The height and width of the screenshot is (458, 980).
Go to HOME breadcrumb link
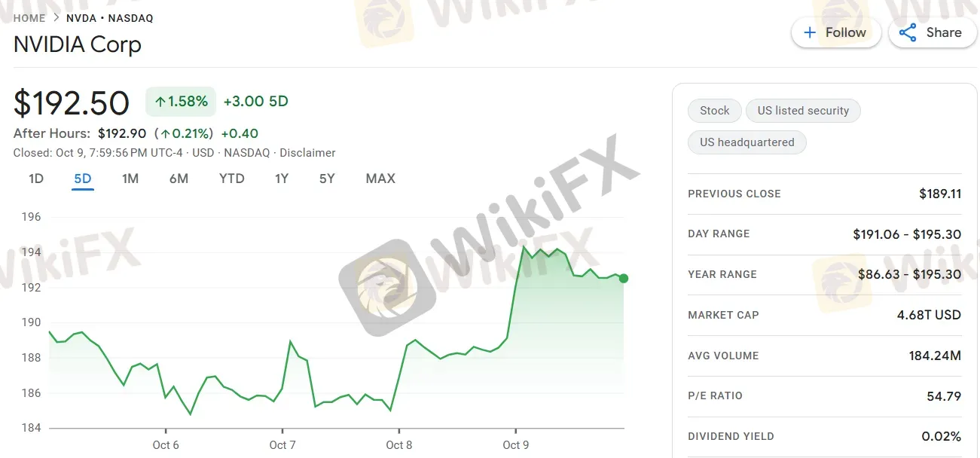click(29, 18)
